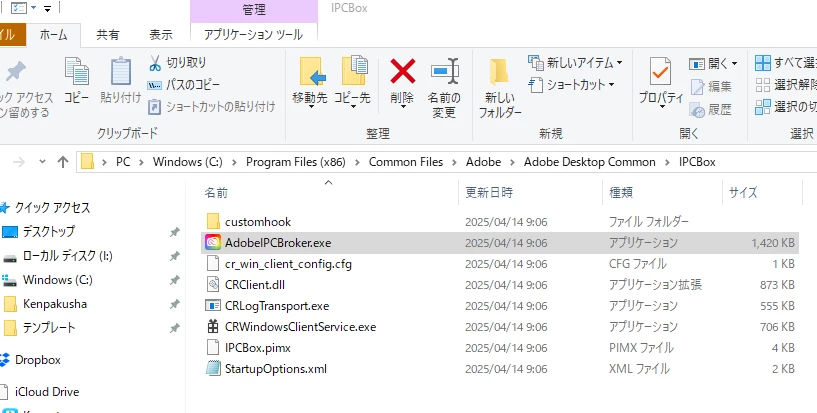
Task: Click Windows (C:) in the address path
Action: tap(188, 162)
